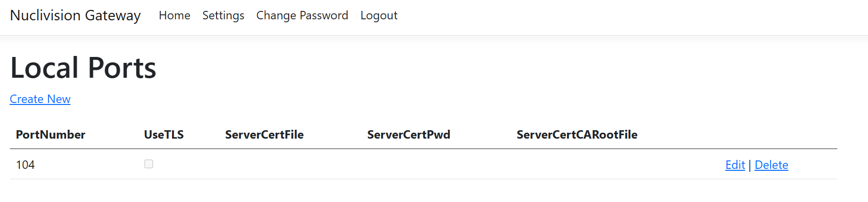Open the Change Password page
The image size is (868, 202).
point(302,15)
